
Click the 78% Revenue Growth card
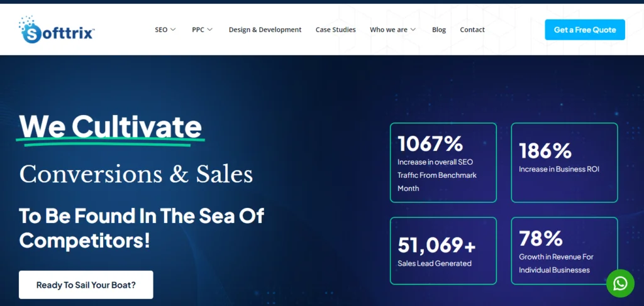pyautogui.click(x=564, y=251)
